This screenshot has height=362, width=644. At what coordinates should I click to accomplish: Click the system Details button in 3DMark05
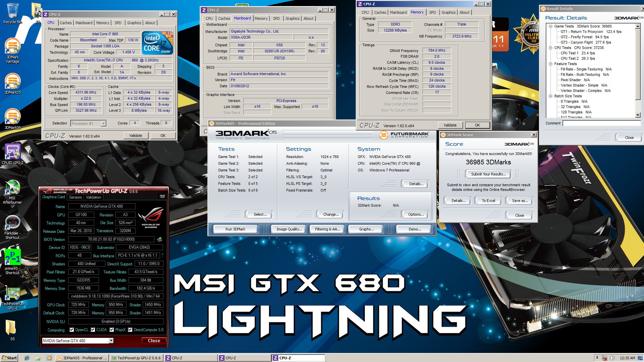(416, 184)
